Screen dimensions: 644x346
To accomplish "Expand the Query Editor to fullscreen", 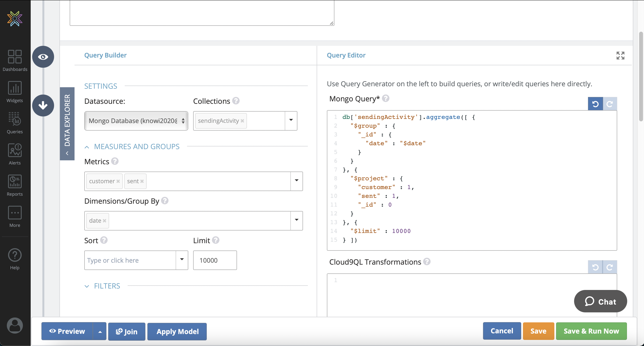I will pos(621,55).
